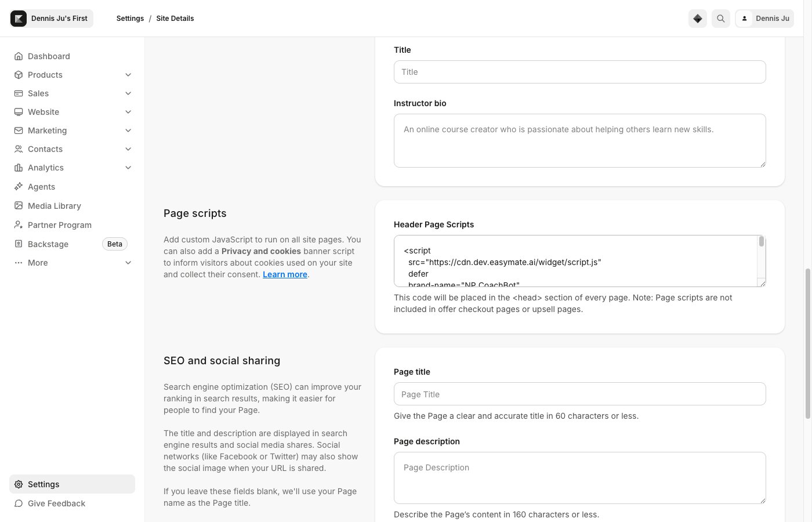
Task: Click the Media Library image icon
Action: click(19, 206)
